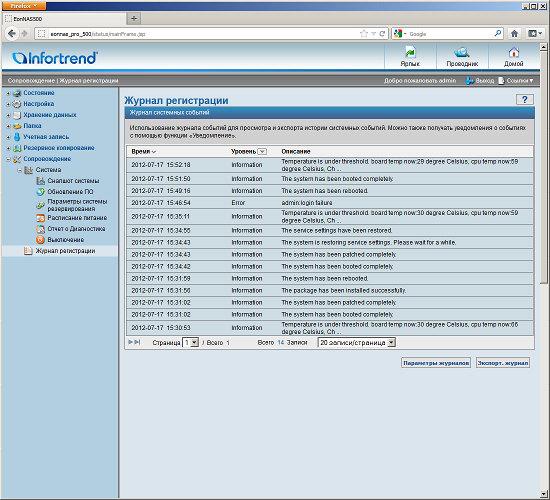
Task: Open the Уровень filter dropdown
Action: point(262,152)
